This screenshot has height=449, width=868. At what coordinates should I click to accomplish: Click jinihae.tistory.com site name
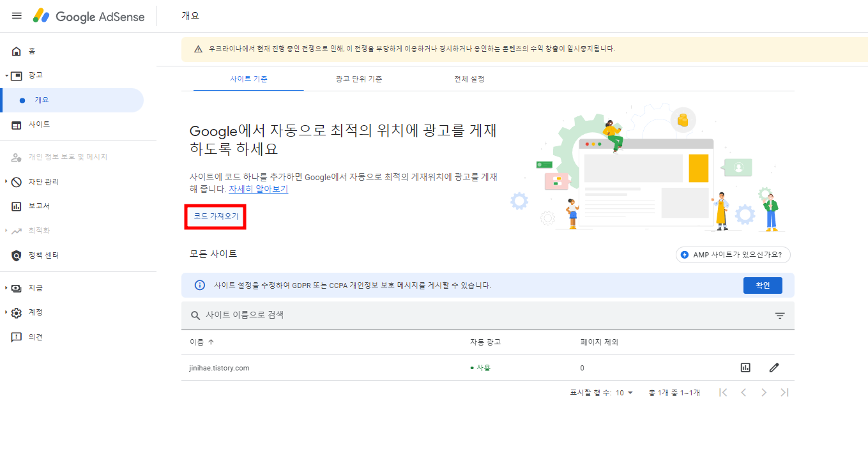click(x=219, y=368)
